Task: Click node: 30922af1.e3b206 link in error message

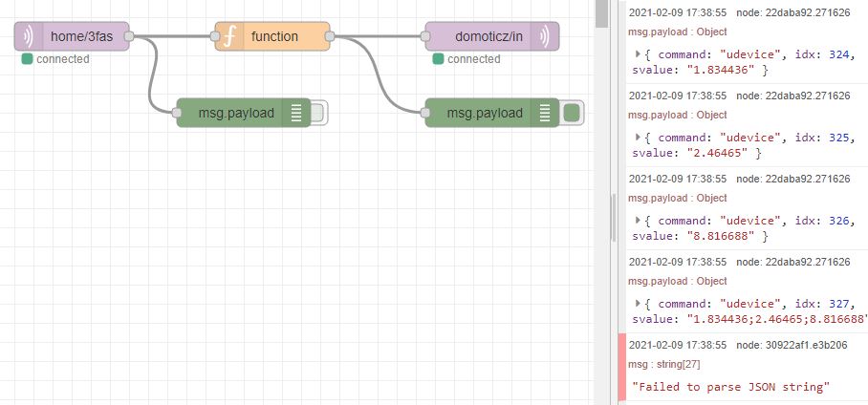Action: tap(792, 345)
